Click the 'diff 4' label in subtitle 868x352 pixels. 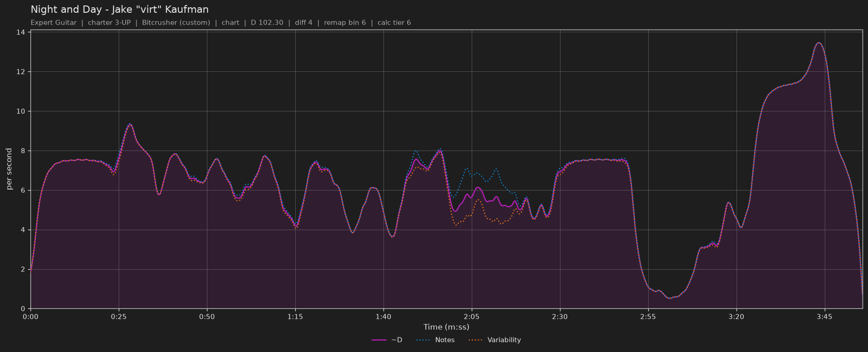pyautogui.click(x=303, y=22)
